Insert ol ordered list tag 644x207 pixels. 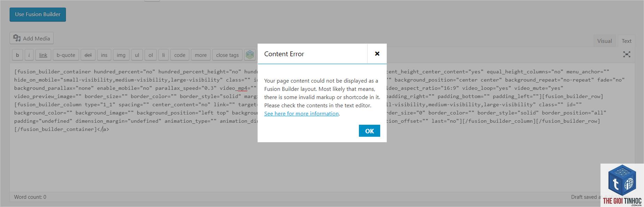pos(150,55)
